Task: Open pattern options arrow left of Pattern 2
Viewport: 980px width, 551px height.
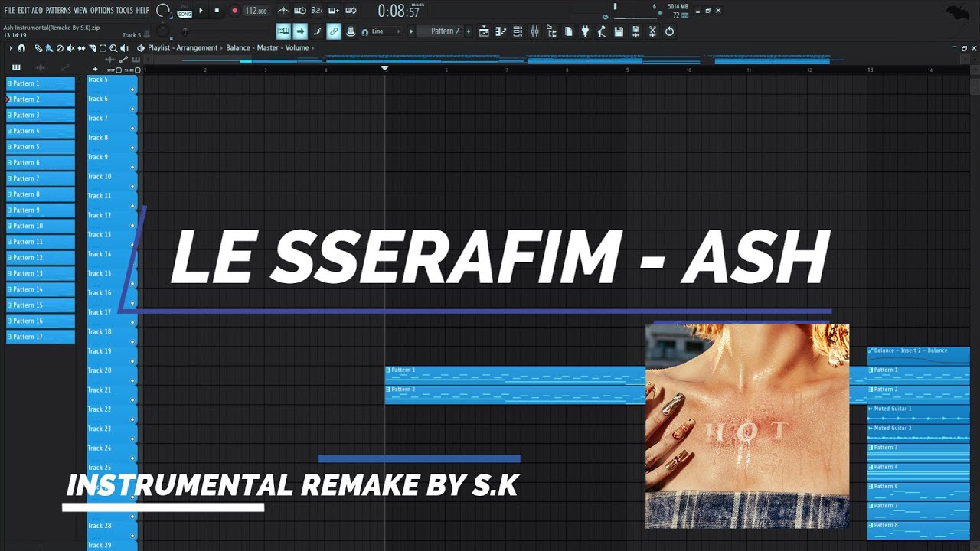Action: click(411, 31)
